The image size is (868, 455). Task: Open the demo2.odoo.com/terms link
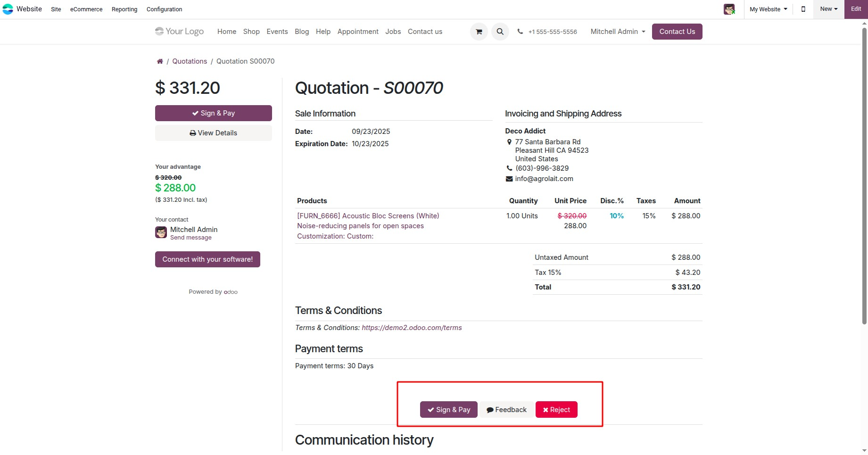tap(412, 328)
